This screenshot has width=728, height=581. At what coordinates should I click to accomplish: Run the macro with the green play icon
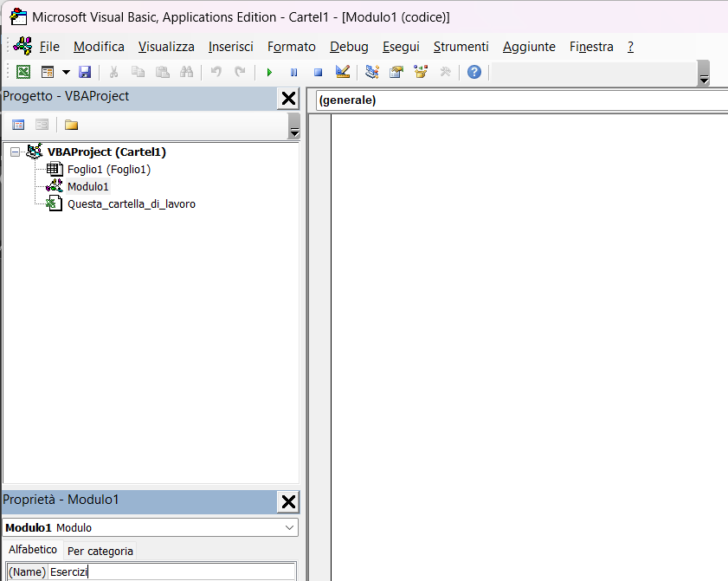(269, 72)
